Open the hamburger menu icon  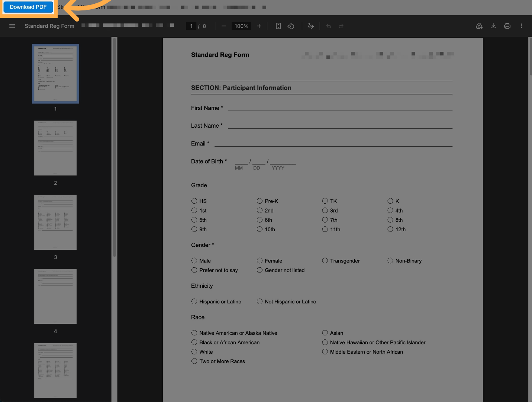click(x=12, y=26)
